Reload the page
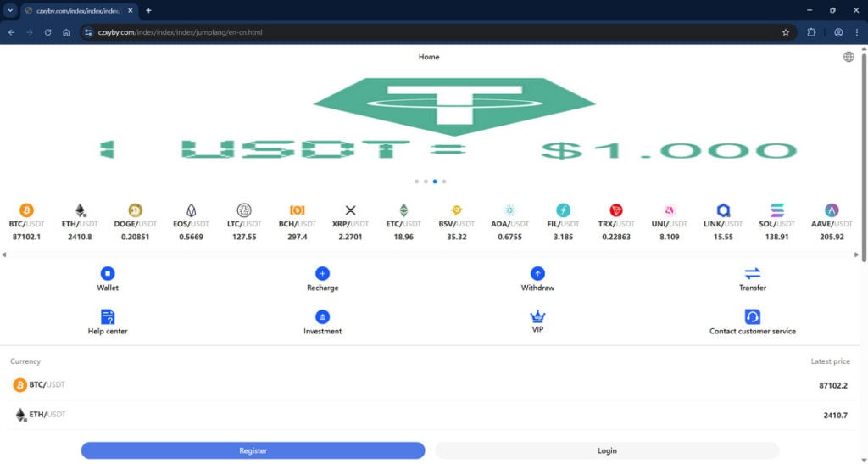This screenshot has height=464, width=868. [48, 33]
